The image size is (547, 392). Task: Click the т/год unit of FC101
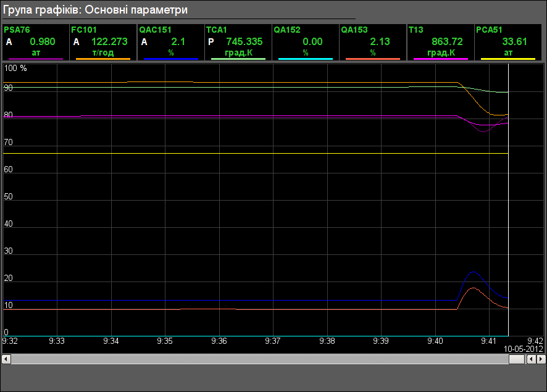(x=103, y=52)
